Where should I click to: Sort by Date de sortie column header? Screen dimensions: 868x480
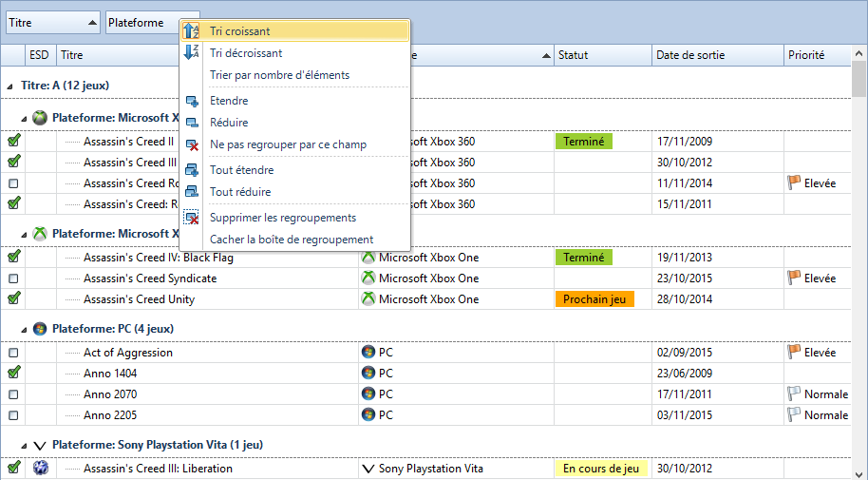point(718,55)
